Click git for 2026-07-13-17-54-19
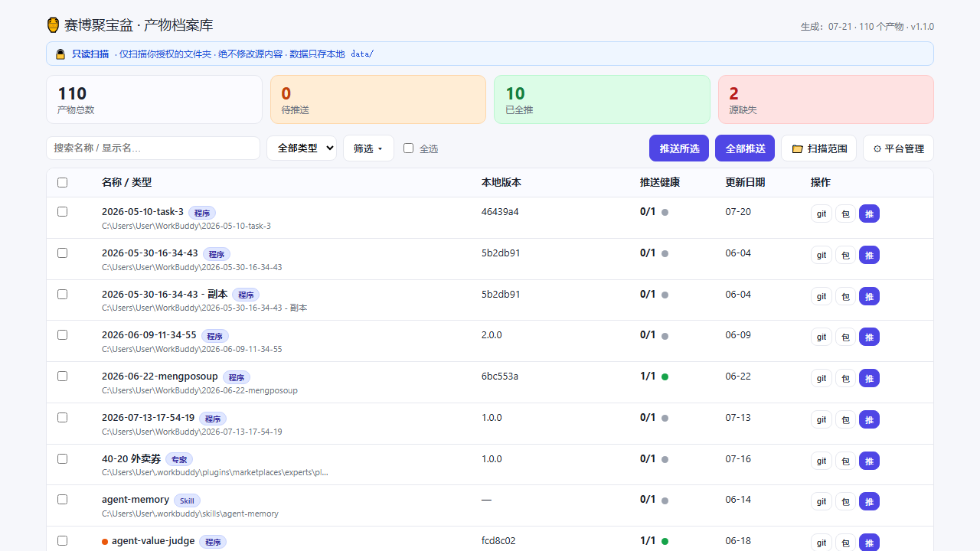This screenshot has width=980, height=551. [822, 419]
